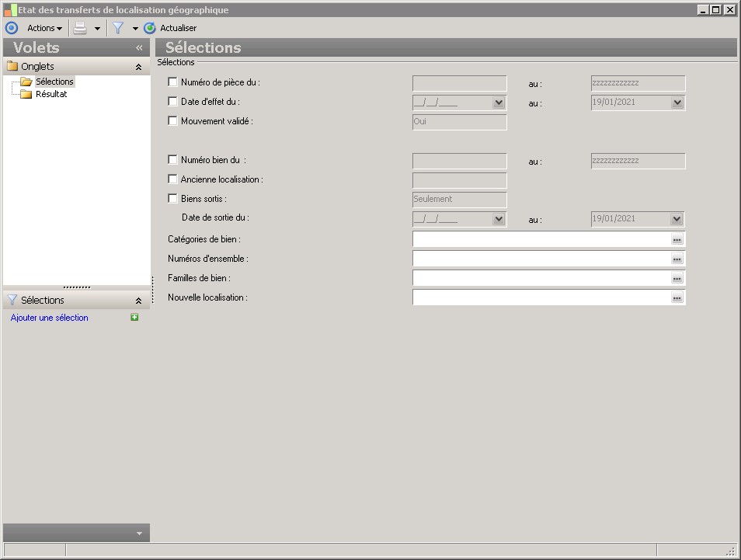
Task: Click the Actualiser button label
Action: [178, 28]
